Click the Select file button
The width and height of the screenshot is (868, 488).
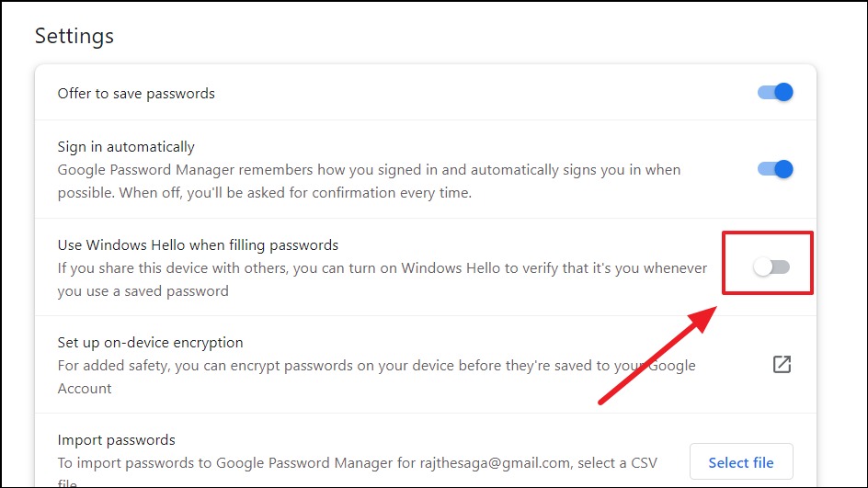click(x=741, y=462)
